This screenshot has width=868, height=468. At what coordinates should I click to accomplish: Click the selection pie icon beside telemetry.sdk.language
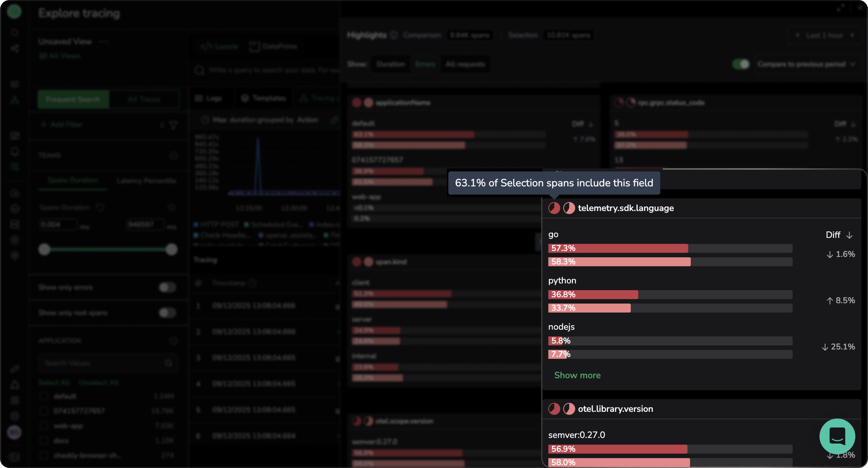pos(554,208)
